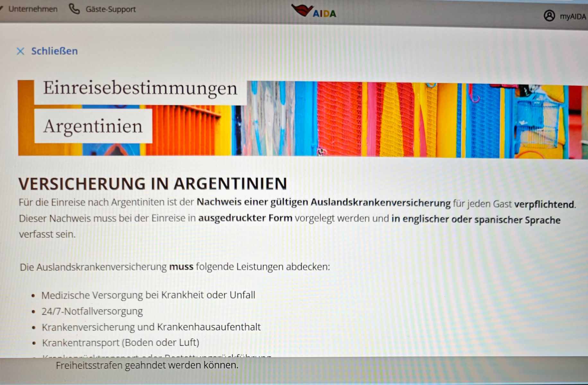Click the VERSICHERUNG IN ARGENTINIEN heading

click(x=153, y=184)
